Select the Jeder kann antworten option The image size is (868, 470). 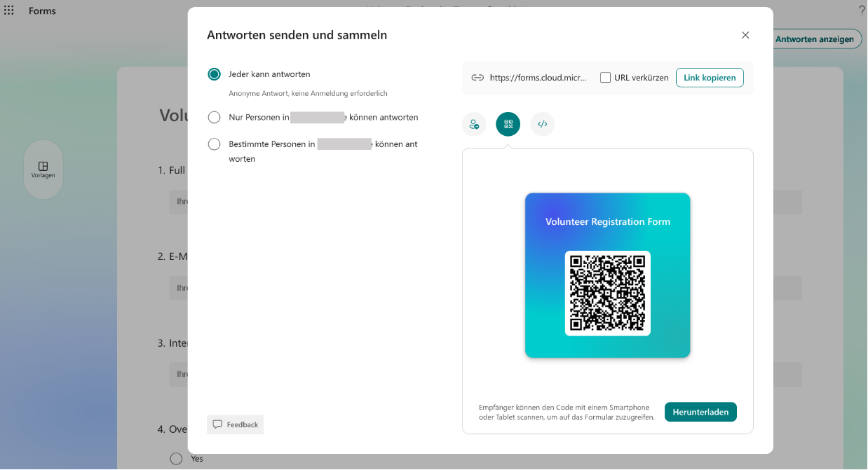tap(215, 74)
